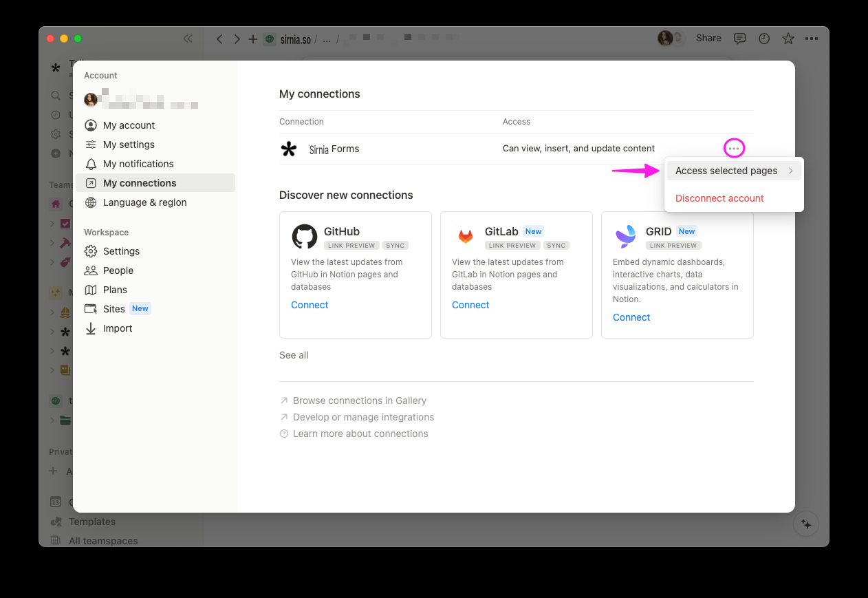The image size is (868, 598).
Task: Click the SYNC badge on the GitLab card
Action: pos(556,245)
